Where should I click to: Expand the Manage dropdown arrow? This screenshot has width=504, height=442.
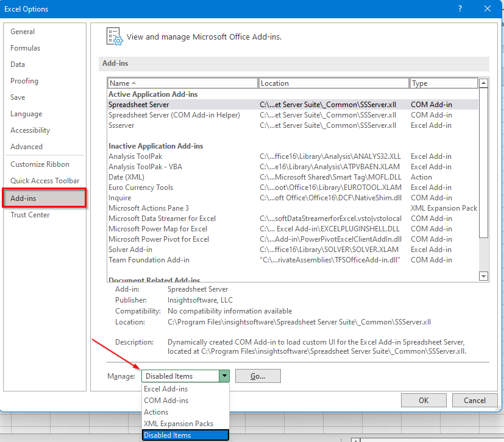[x=224, y=376]
